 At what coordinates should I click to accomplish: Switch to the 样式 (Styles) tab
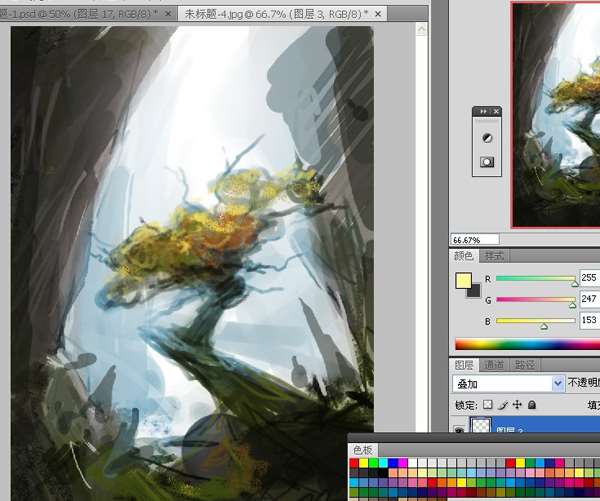tap(495, 257)
